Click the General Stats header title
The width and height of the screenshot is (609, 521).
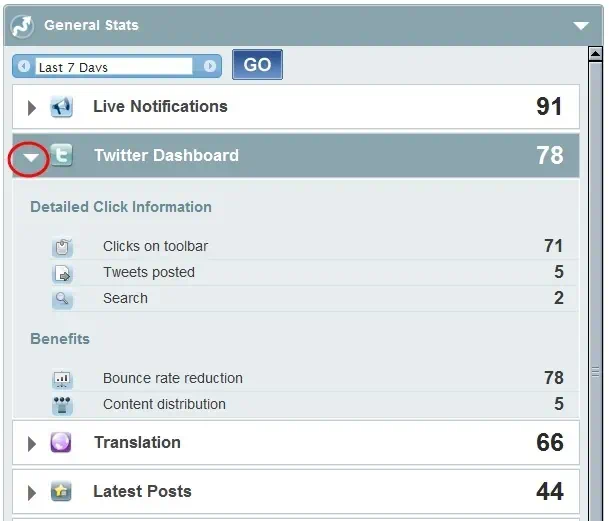tap(91, 26)
